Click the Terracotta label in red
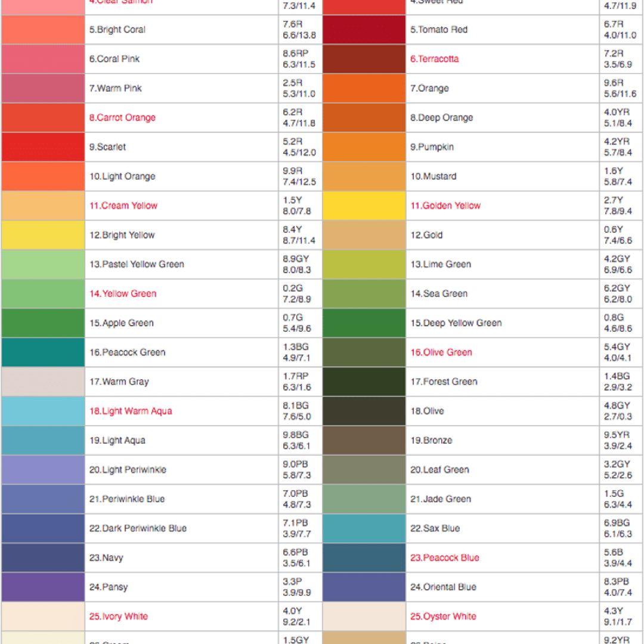The image size is (644, 644). [434, 58]
